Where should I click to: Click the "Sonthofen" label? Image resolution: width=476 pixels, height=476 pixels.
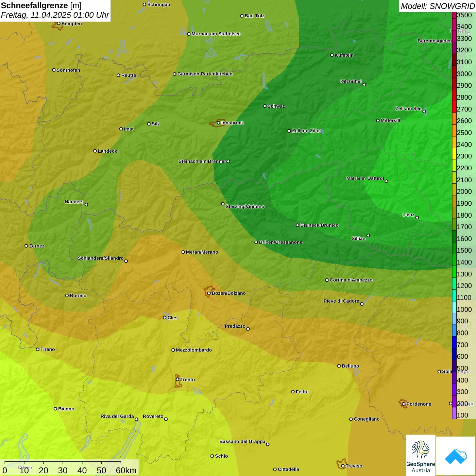pyautogui.click(x=68, y=70)
